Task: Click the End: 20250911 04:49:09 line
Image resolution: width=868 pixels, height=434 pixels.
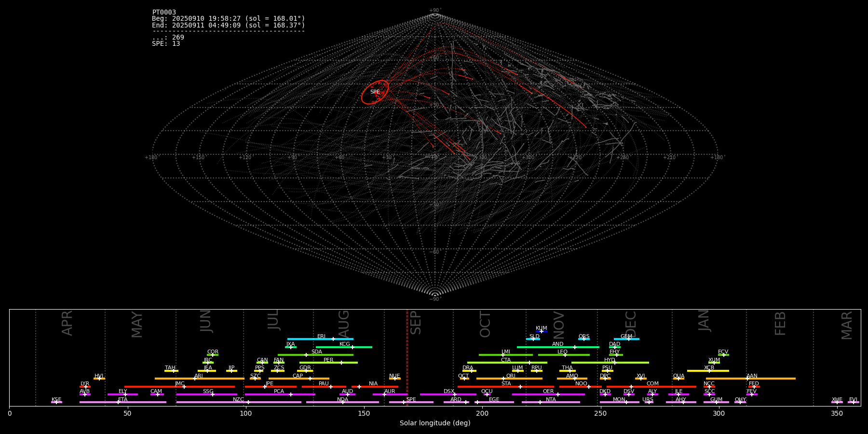Action: (x=228, y=25)
